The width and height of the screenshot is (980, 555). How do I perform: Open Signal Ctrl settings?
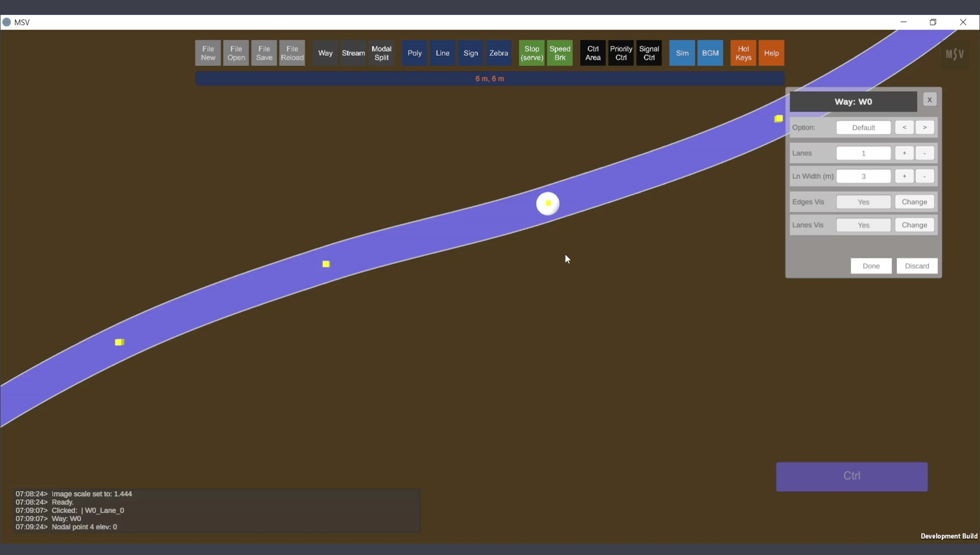tap(649, 53)
